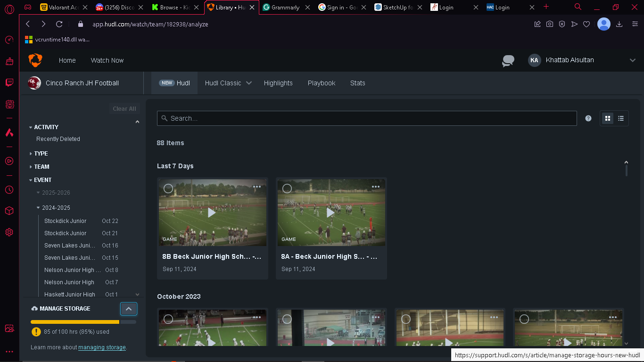Click the snapshot camera icon in address bar
The width and height of the screenshot is (644, 362).
(550, 24)
